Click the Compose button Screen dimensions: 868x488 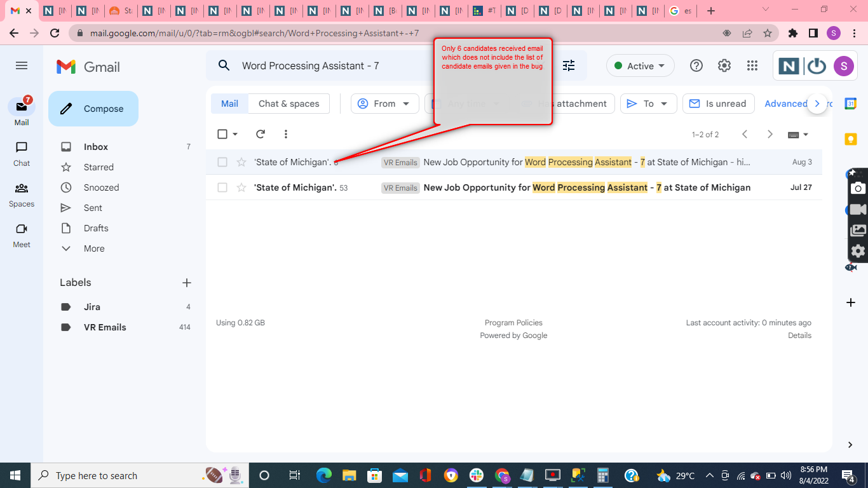(x=93, y=109)
